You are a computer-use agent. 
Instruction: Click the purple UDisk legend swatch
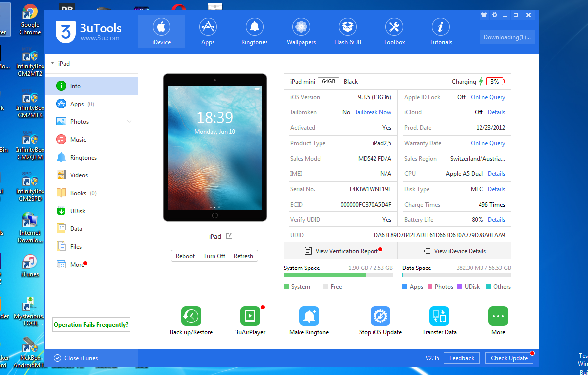click(x=460, y=286)
